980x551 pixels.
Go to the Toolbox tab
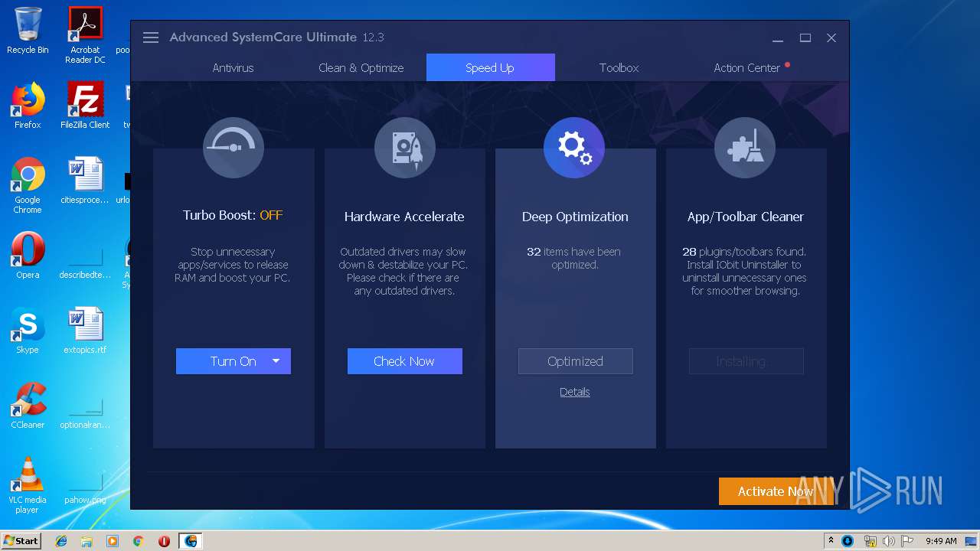pos(619,67)
